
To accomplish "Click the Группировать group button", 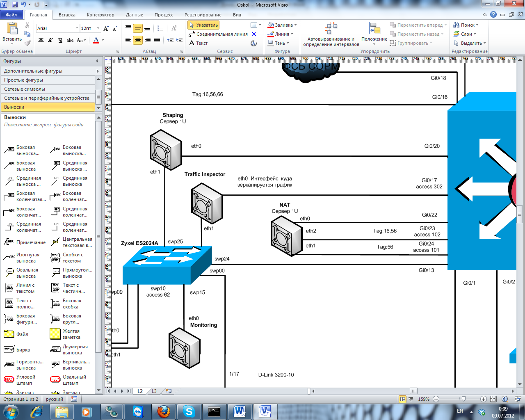I will 411,43.
